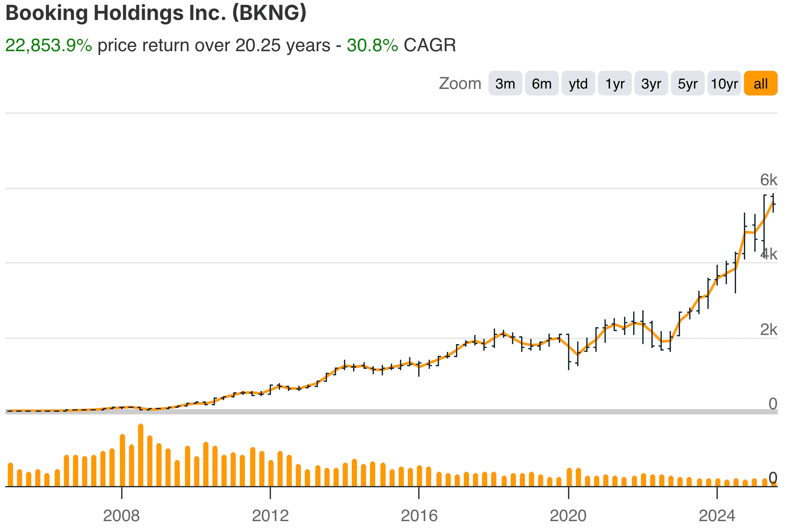Click the 22,853.9% price return figure
786x532 pixels.
pos(49,45)
